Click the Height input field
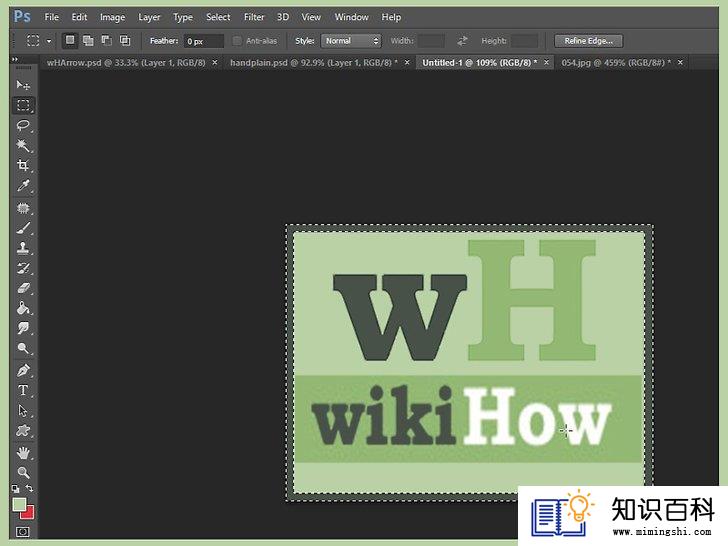The height and width of the screenshot is (546, 728). [x=524, y=41]
